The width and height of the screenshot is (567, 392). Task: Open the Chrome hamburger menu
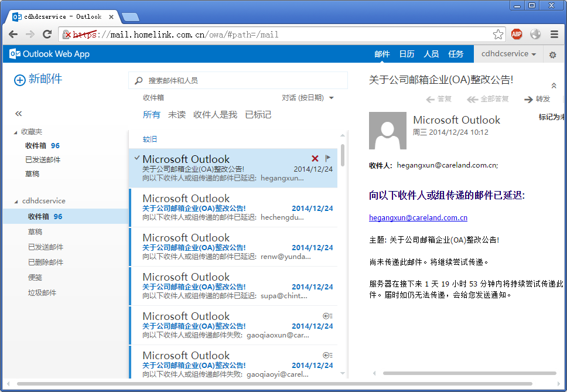(554, 35)
